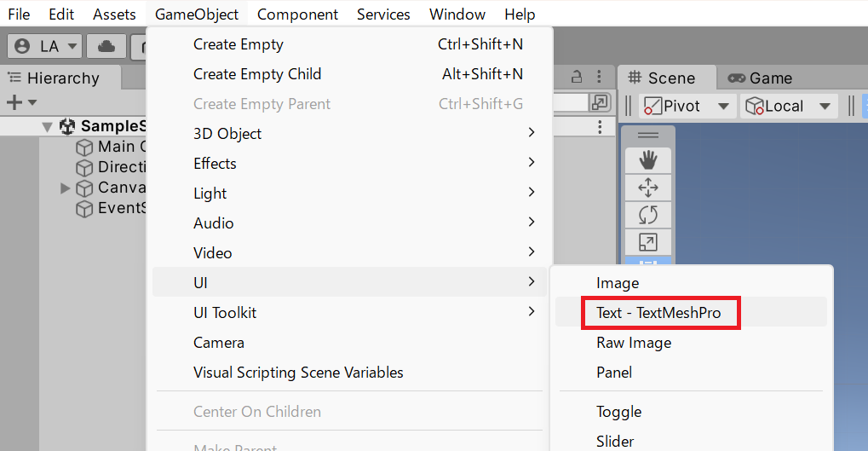Open the Local handle rotation dropdown

tap(790, 106)
